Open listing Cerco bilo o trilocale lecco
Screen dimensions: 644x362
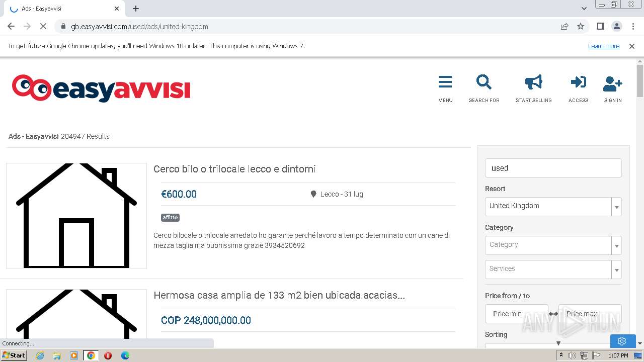click(234, 169)
